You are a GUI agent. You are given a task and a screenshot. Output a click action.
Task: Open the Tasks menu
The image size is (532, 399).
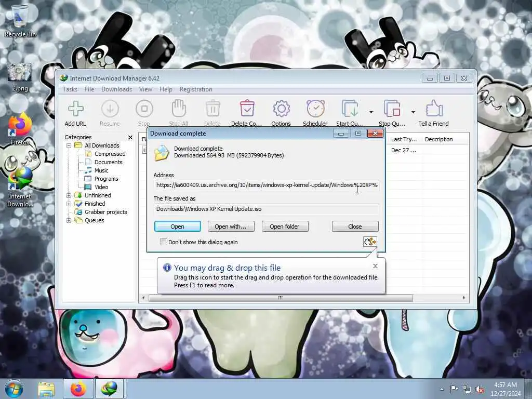click(x=70, y=89)
